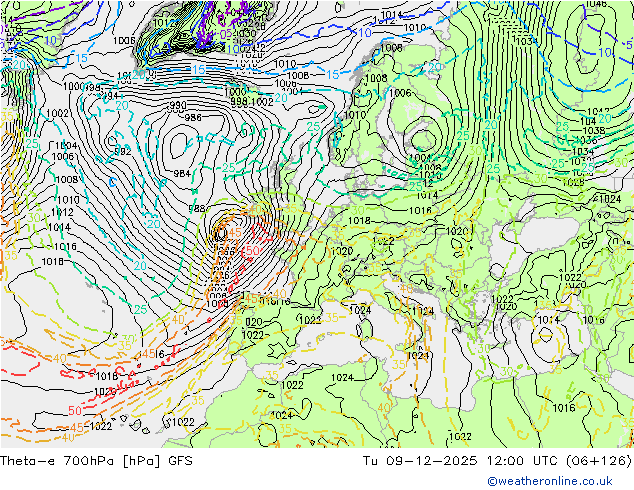The width and height of the screenshot is (634, 490).
Task: Click the 988 isobar label
Action: click(197, 209)
